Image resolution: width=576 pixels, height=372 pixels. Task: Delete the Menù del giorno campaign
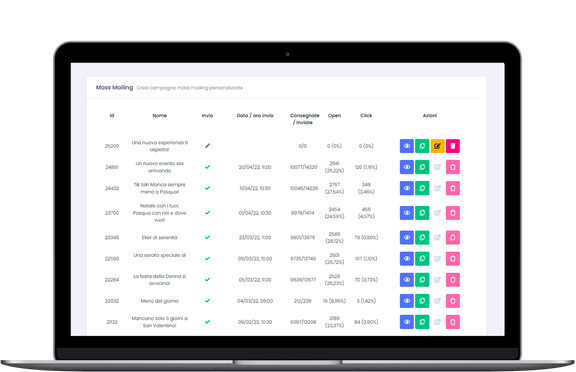(x=453, y=301)
